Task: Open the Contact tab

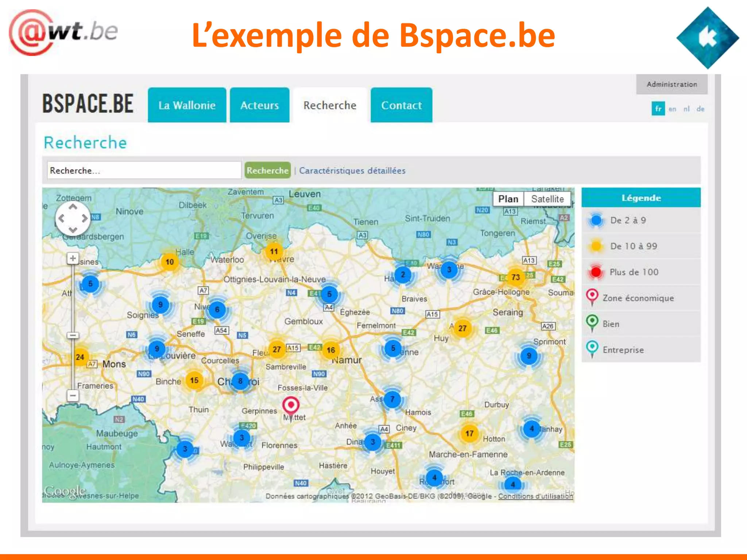Action: pyautogui.click(x=401, y=105)
